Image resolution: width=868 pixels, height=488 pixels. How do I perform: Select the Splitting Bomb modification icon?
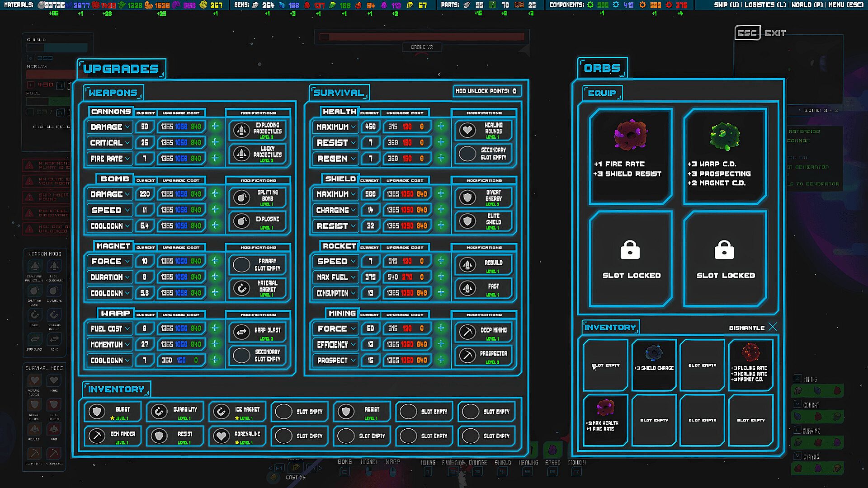242,198
